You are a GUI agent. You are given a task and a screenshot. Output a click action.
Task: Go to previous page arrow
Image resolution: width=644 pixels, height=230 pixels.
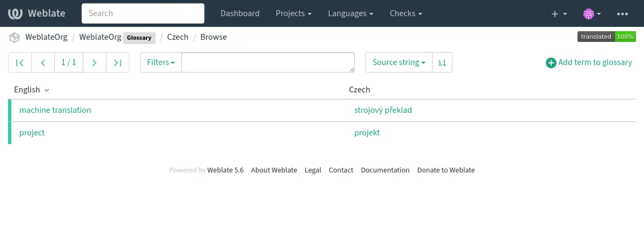click(43, 62)
